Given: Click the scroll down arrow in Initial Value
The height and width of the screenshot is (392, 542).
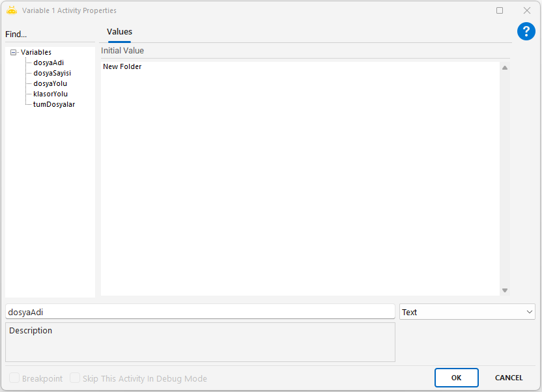Looking at the screenshot, I should 504,290.
